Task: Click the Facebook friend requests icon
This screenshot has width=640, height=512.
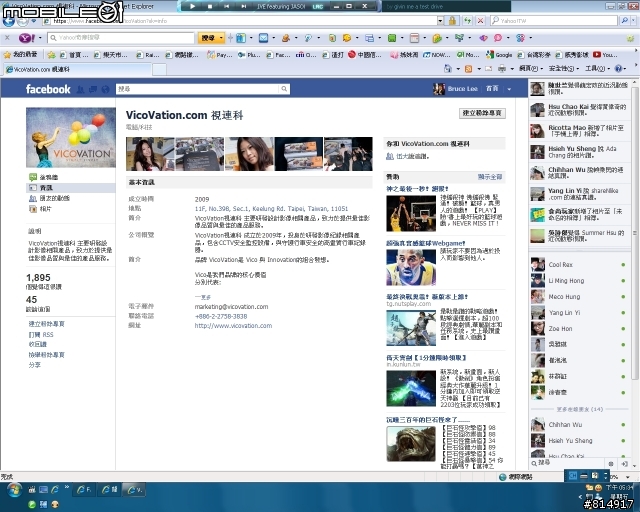Action: pyautogui.click(x=80, y=89)
